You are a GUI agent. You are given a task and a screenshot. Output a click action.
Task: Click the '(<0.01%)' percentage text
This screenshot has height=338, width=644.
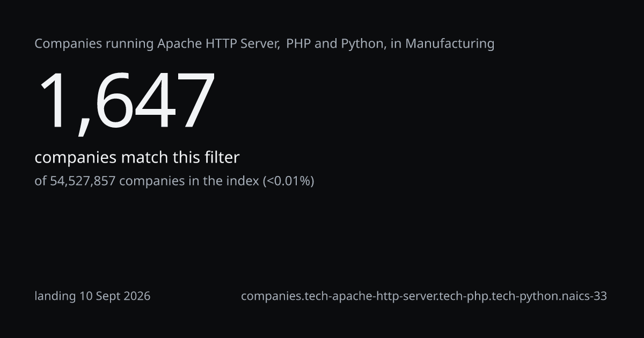point(288,181)
